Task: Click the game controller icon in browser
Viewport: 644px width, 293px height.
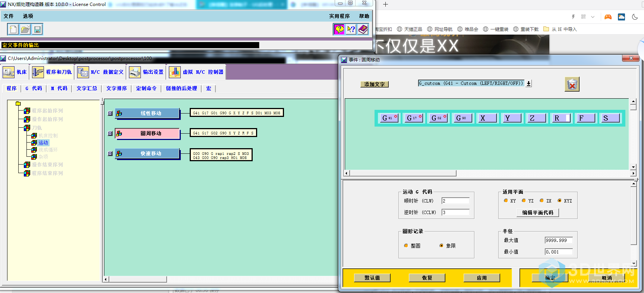Action: pyautogui.click(x=608, y=17)
